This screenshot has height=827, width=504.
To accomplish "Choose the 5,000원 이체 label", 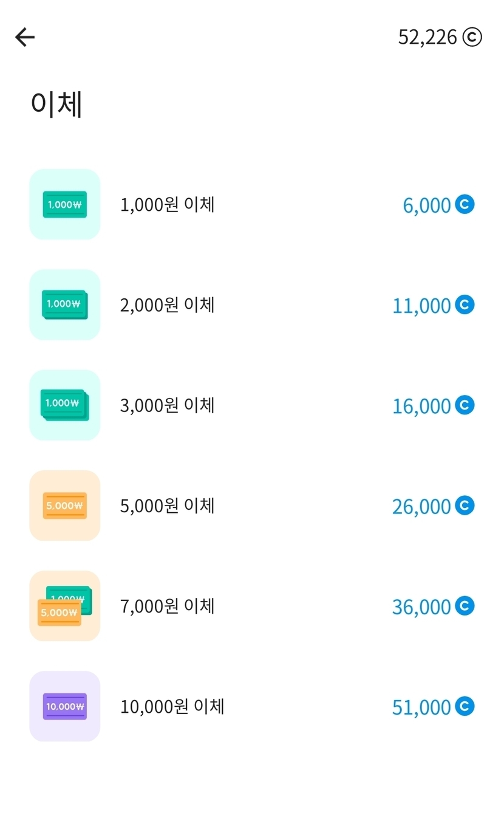I will pyautogui.click(x=167, y=506).
